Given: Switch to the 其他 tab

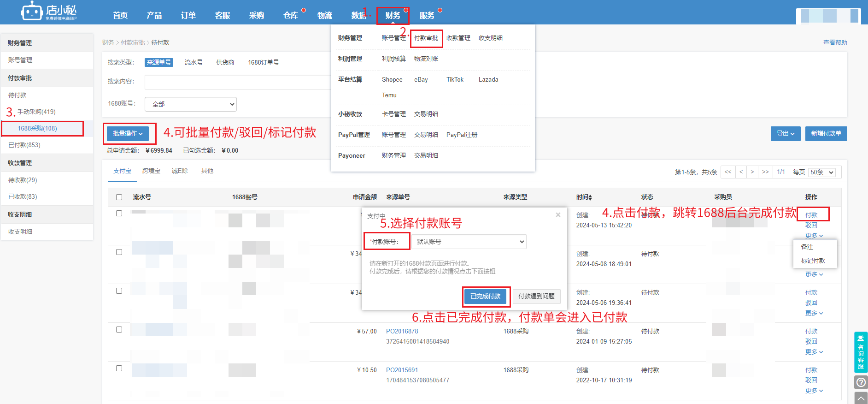Looking at the screenshot, I should pos(207,171).
